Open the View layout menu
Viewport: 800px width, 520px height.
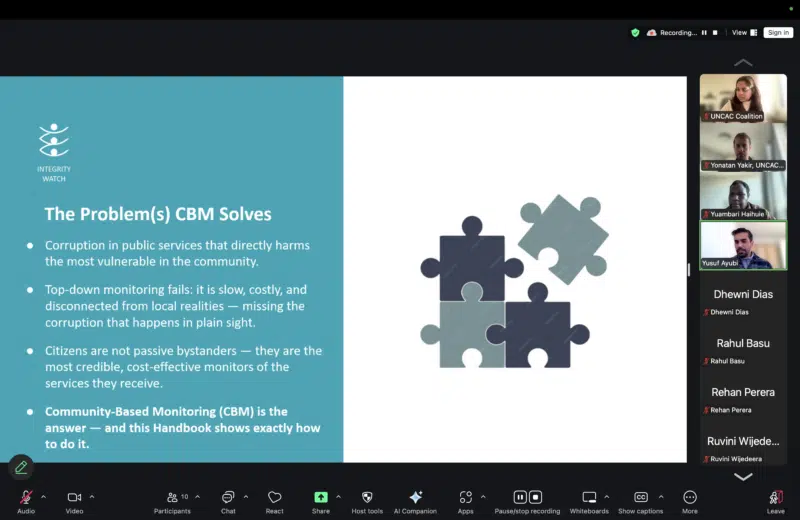coord(744,32)
